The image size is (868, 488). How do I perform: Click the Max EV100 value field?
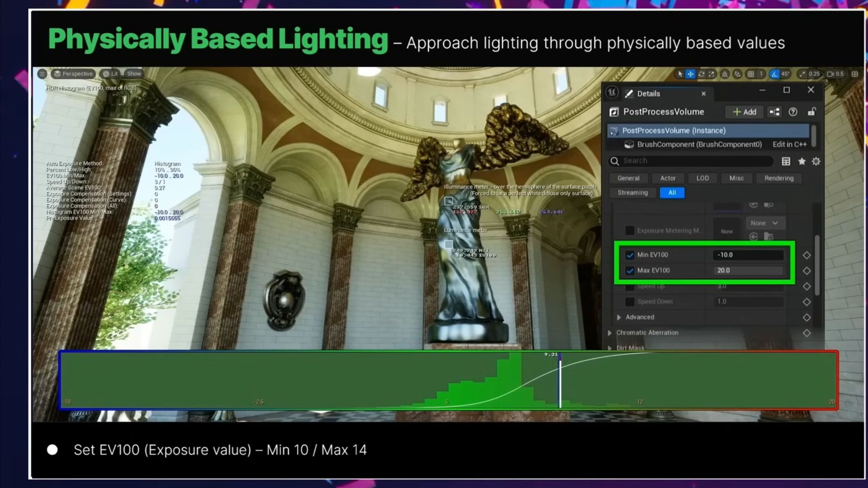click(x=748, y=270)
